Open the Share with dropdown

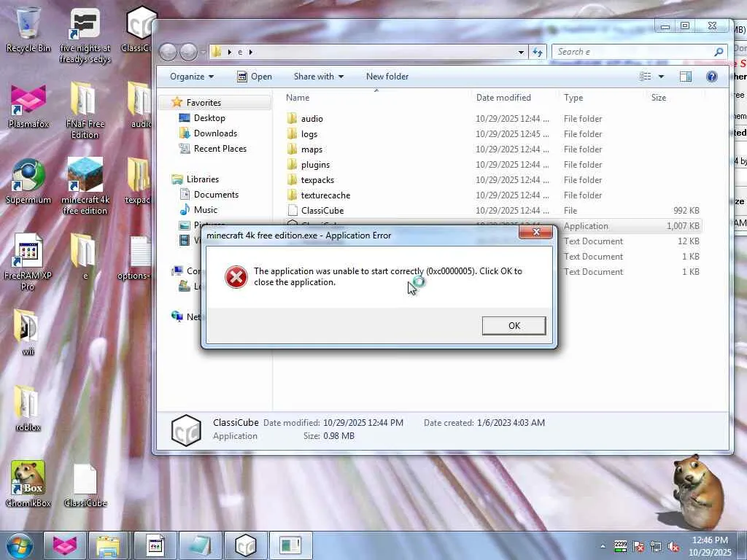318,77
